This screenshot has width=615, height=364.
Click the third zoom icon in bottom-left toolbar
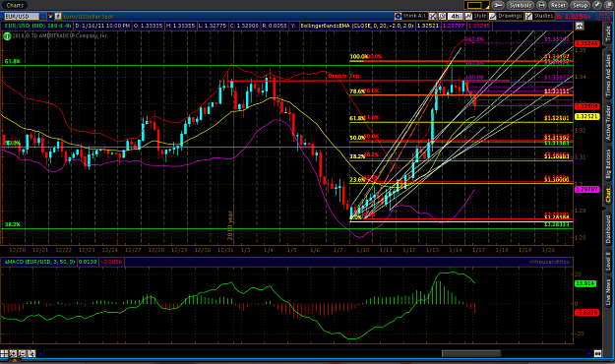(x=23, y=353)
